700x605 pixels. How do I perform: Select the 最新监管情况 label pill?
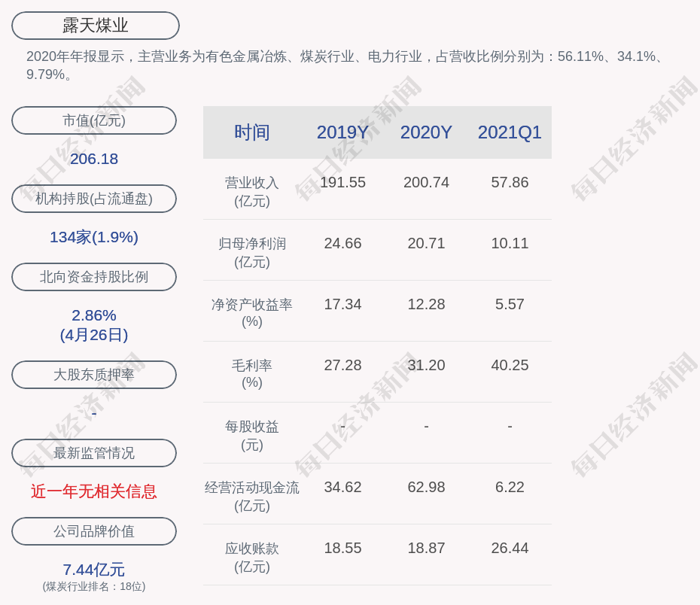coord(94,453)
